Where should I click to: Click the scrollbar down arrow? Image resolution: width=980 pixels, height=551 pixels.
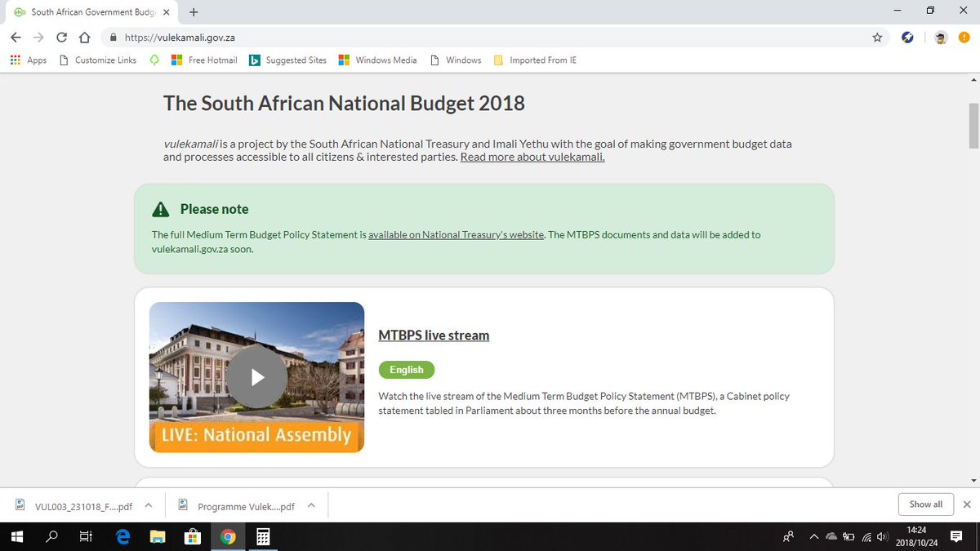tap(973, 481)
